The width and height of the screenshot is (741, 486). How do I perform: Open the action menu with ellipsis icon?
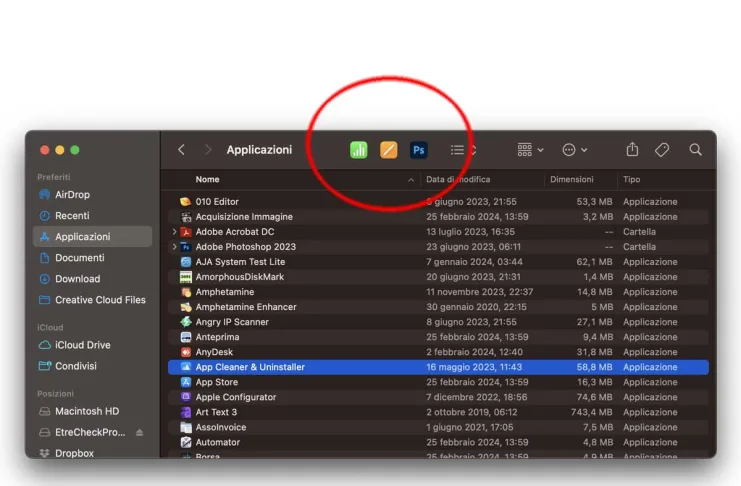tap(575, 150)
